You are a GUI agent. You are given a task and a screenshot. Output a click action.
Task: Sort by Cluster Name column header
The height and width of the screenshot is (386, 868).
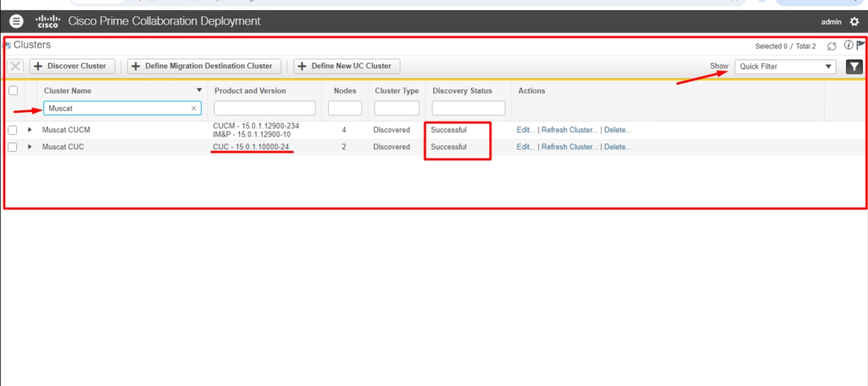tap(68, 91)
